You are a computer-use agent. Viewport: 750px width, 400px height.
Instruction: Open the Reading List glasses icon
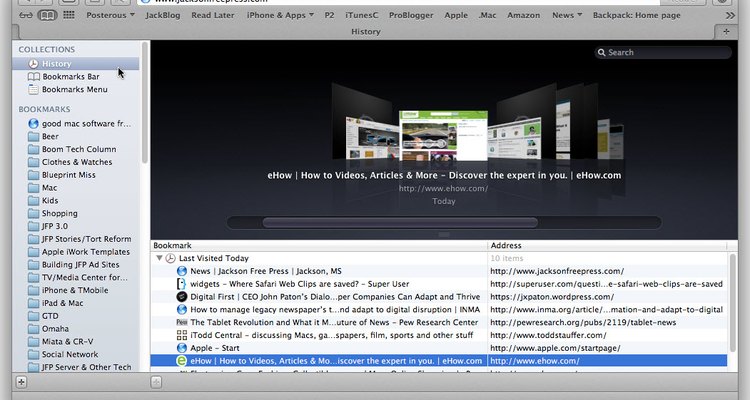coord(26,15)
